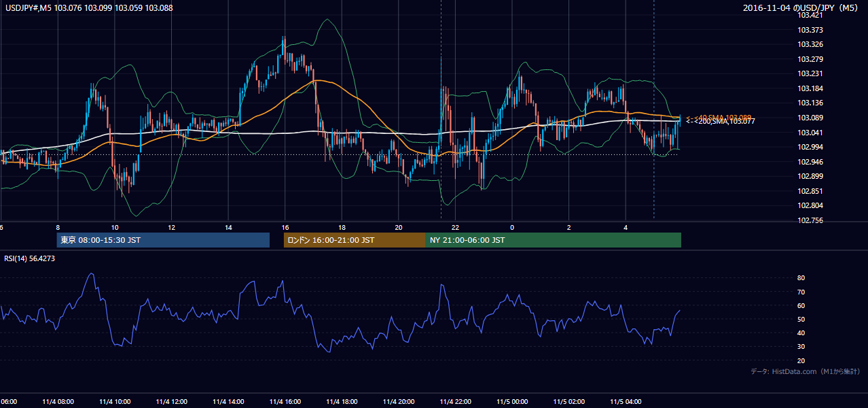Click the 11/4 14:00 time axis label
This screenshot has width=868, height=408.
tap(228, 402)
